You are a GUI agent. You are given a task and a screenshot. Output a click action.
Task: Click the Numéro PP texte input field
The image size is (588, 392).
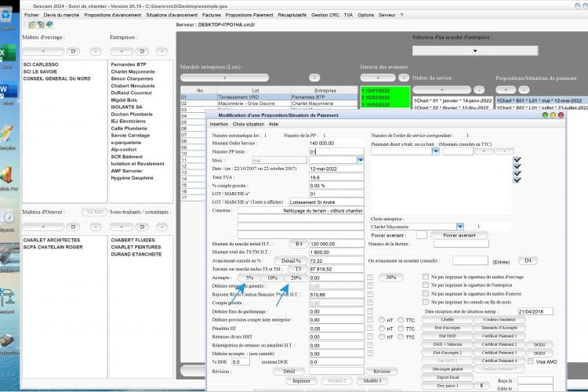pos(336,151)
